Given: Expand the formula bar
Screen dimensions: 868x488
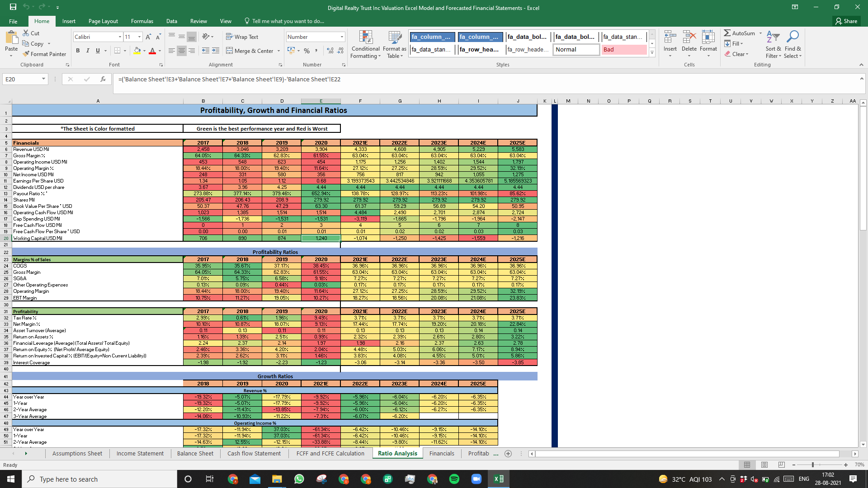Looking at the screenshot, I should click(x=862, y=79).
